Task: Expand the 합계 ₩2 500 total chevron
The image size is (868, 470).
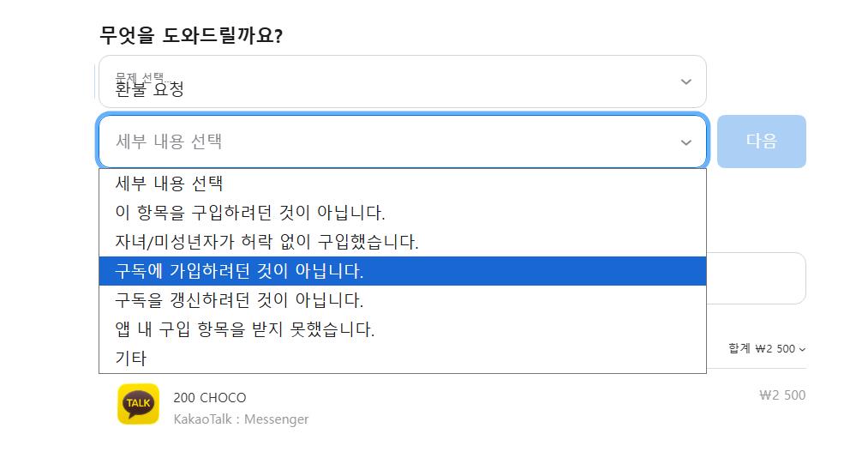Action: [x=767, y=349]
